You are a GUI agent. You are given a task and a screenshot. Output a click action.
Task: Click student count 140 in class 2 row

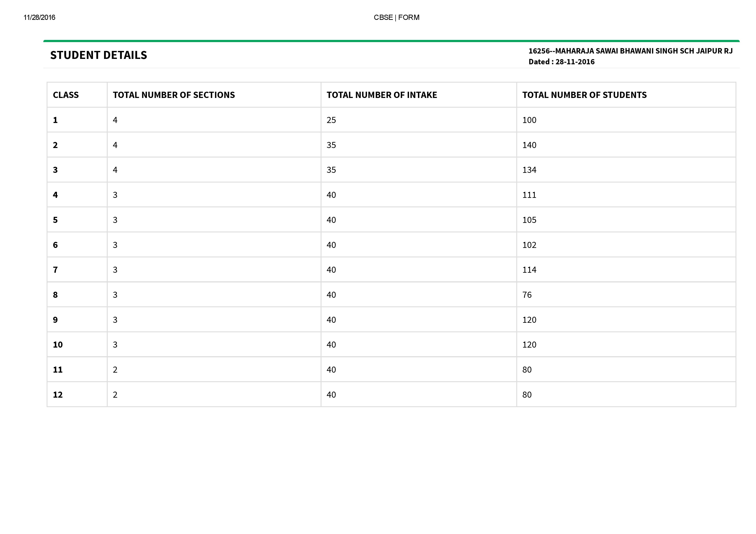(x=529, y=145)
